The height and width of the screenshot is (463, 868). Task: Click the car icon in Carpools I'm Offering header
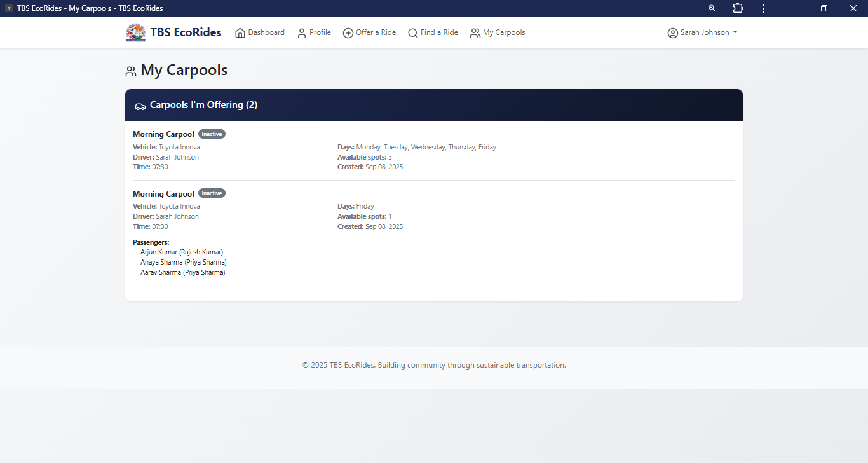tap(140, 106)
